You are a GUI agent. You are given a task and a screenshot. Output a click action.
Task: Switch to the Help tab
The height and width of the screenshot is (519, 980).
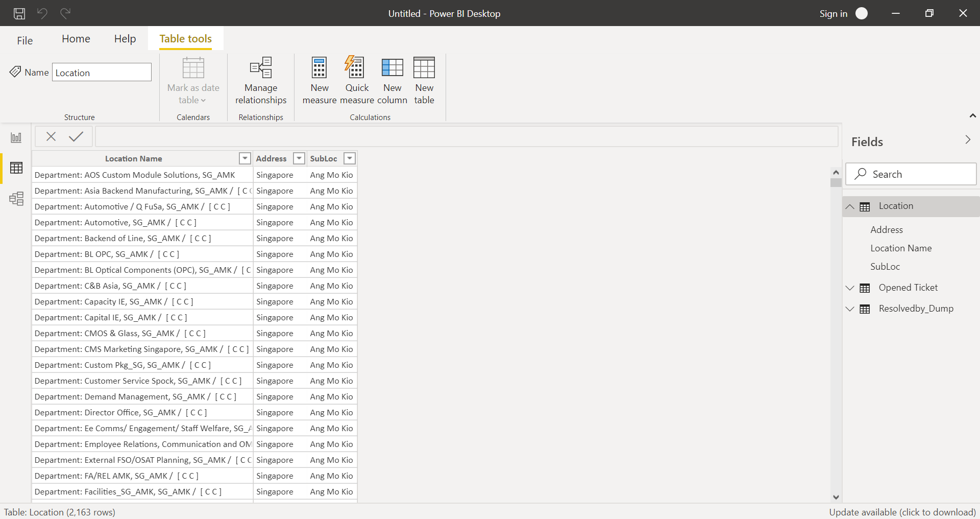(x=125, y=39)
